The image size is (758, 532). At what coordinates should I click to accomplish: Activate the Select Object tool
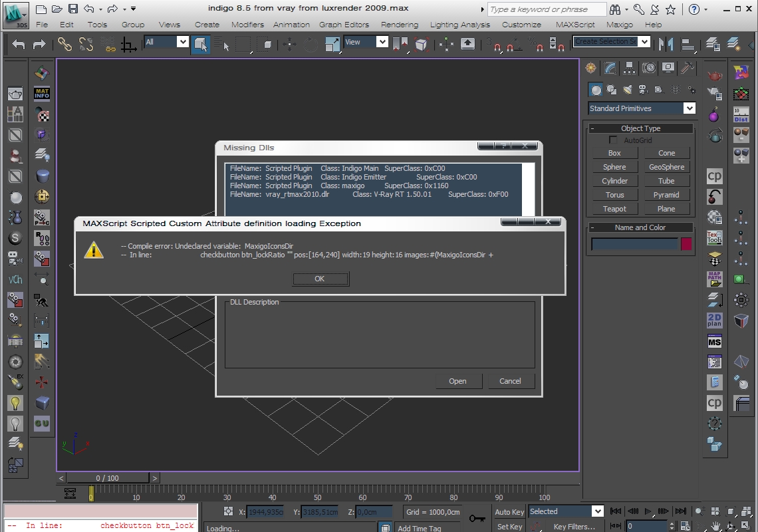[x=200, y=45]
